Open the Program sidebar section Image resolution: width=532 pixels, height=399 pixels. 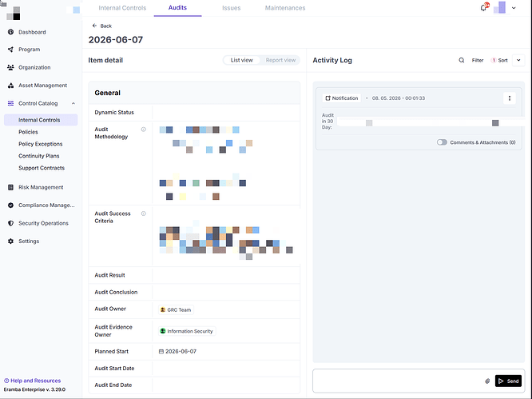30,50
